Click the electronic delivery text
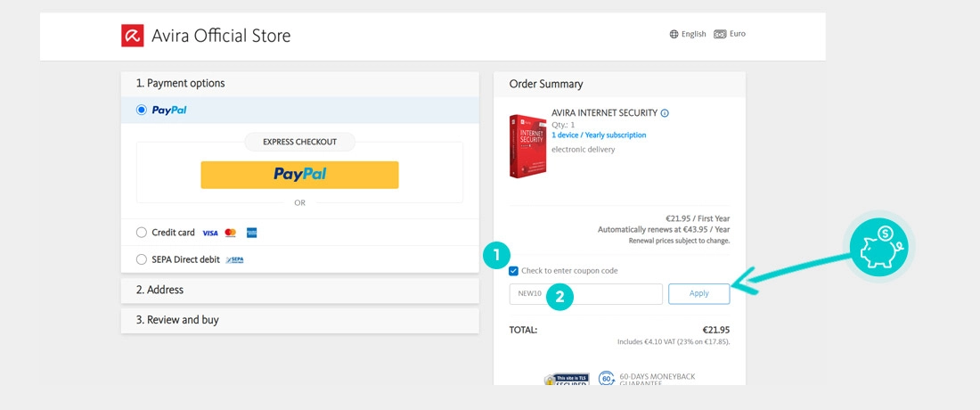 pos(584,150)
